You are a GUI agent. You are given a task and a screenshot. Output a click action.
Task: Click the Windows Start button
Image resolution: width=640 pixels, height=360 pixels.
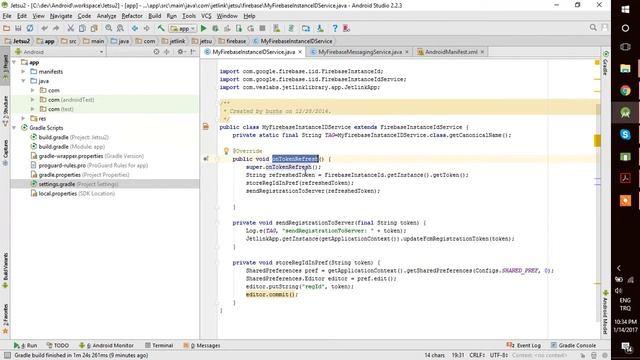point(625,9)
